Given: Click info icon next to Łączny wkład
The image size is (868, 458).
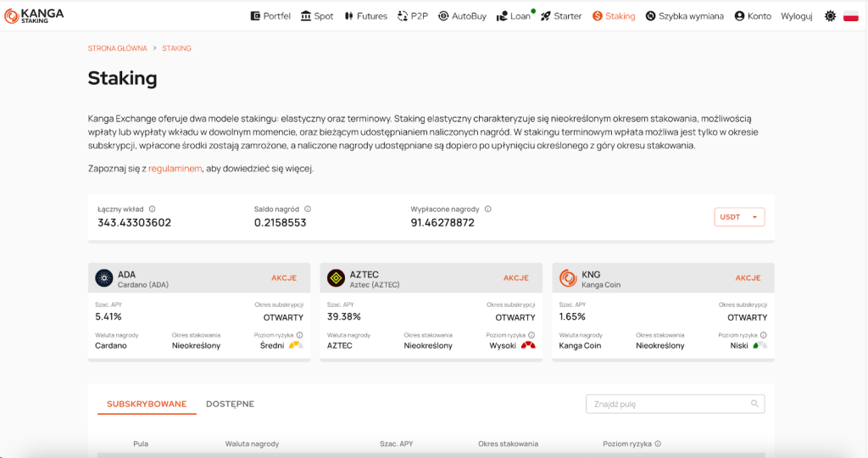Looking at the screenshot, I should [x=153, y=209].
